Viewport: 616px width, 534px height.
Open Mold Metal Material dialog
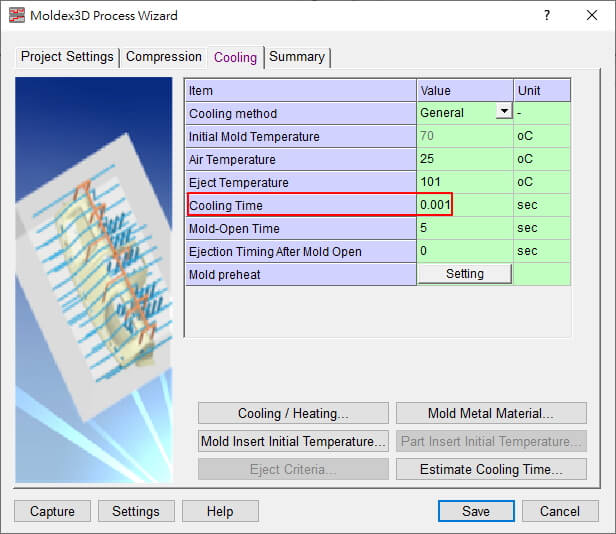point(491,413)
